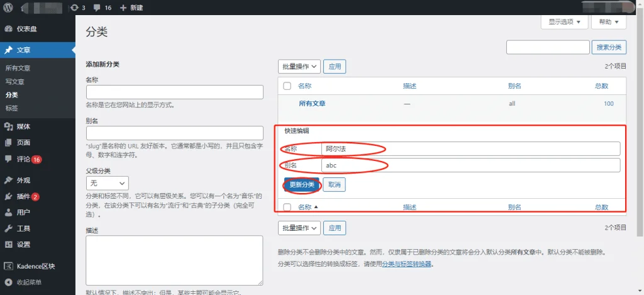Click the 搜索分类 button

[609, 47]
